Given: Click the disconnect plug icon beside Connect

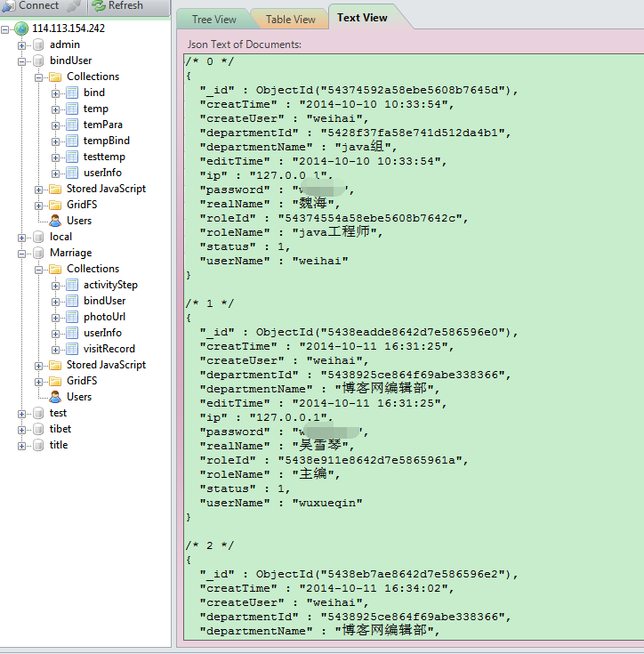Looking at the screenshot, I should pos(73,6).
